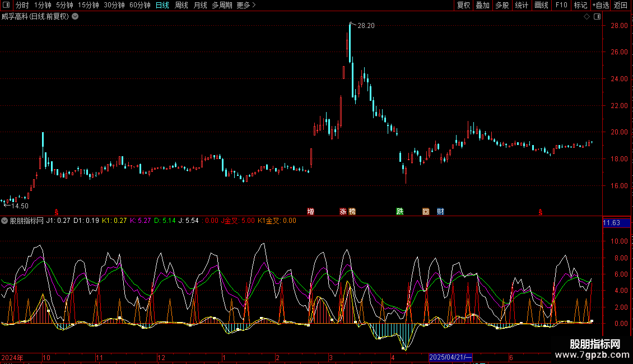Toggle right panel icon below toolbar
633x364 pixels.
point(597,17)
